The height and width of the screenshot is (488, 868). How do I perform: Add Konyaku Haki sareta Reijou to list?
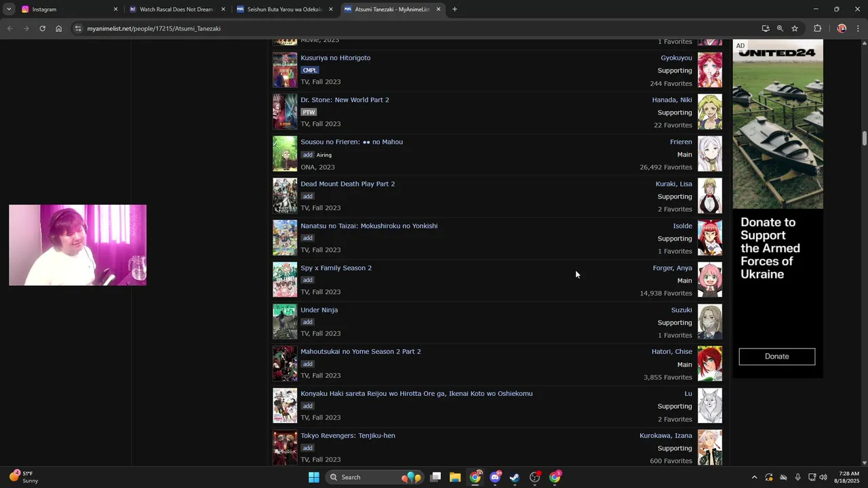307,406
